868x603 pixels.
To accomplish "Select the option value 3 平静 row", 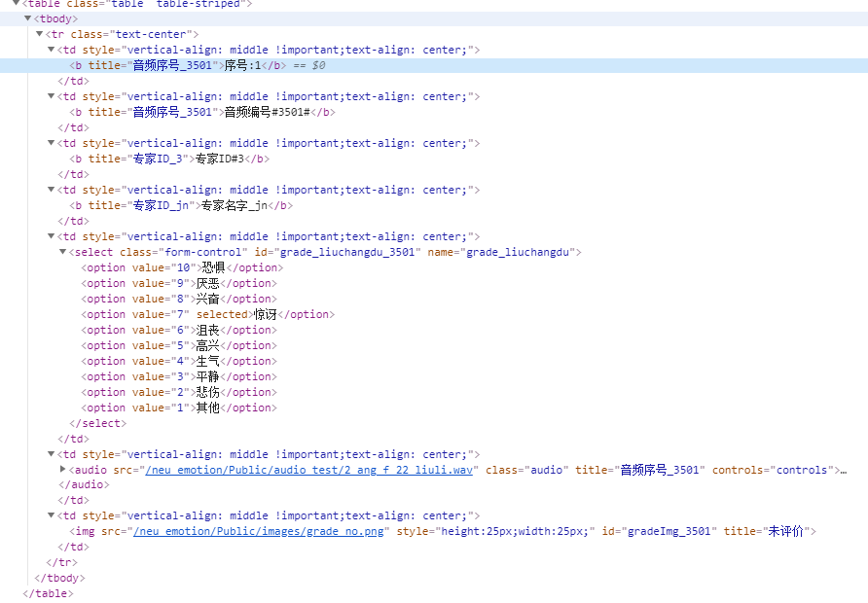I will 179,376.
